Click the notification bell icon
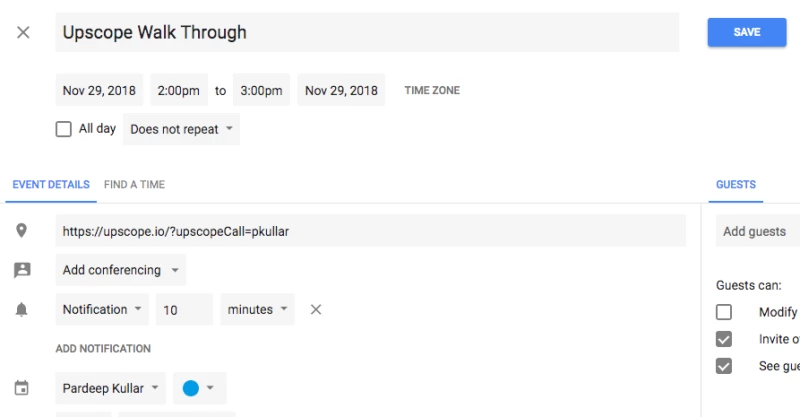The image size is (800, 417). (x=22, y=310)
